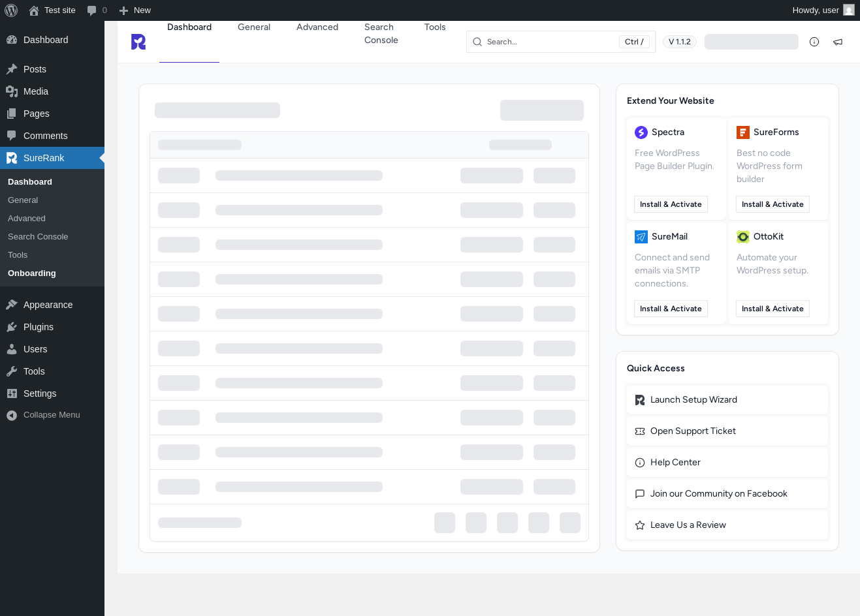The image size is (860, 616).
Task: Click the OttoKit plugin icon
Action: pos(743,237)
